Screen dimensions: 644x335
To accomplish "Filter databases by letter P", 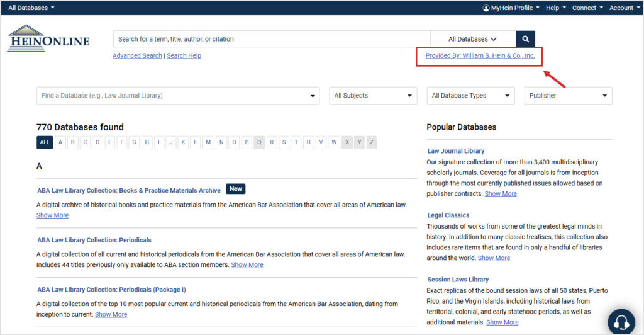I will [247, 142].
